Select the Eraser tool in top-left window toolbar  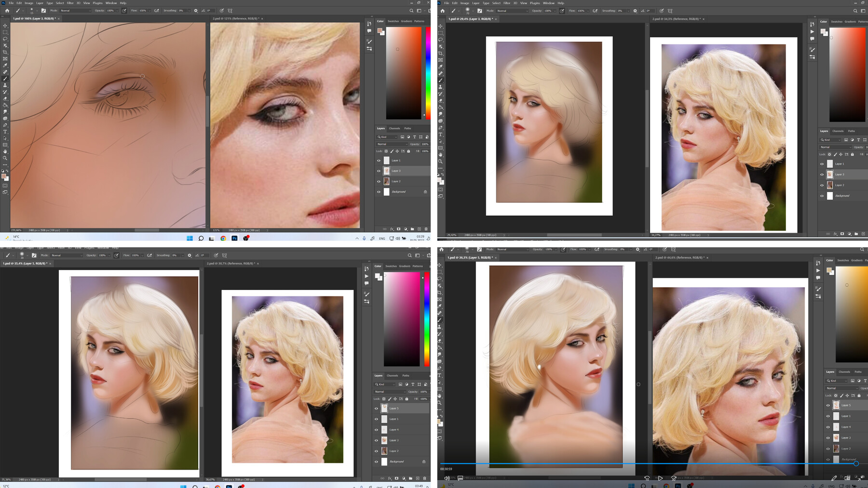point(5,98)
